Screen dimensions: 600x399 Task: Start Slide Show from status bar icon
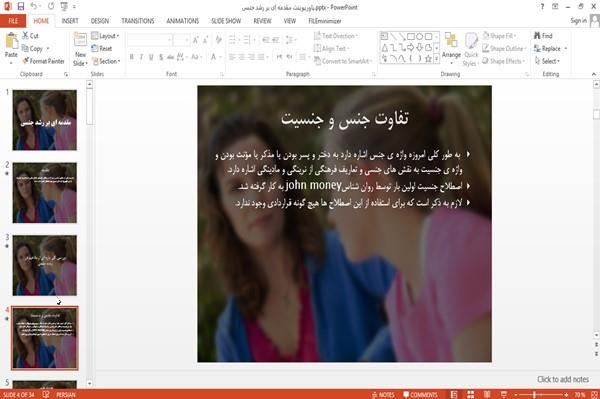coord(504,394)
